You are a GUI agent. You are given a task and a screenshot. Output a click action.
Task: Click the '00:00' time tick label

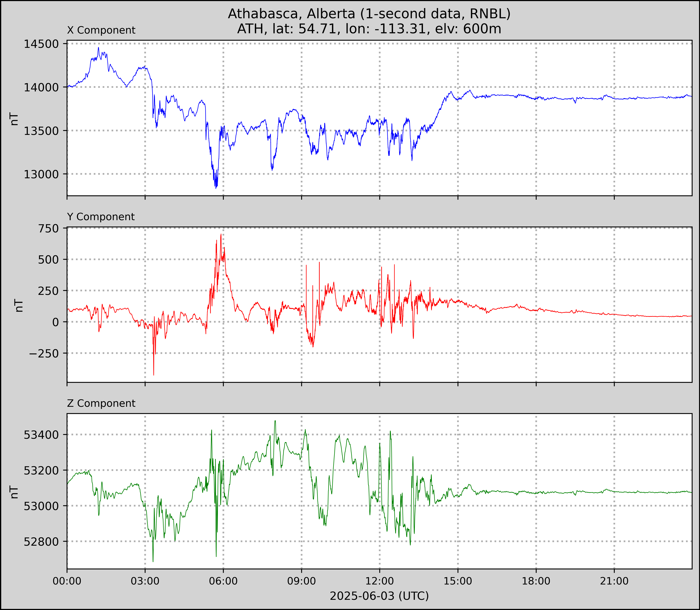tap(67, 581)
